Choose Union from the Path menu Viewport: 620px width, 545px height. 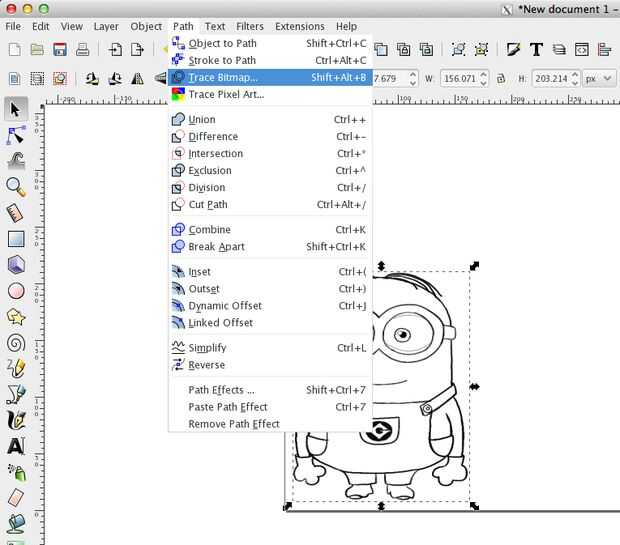tap(270, 119)
